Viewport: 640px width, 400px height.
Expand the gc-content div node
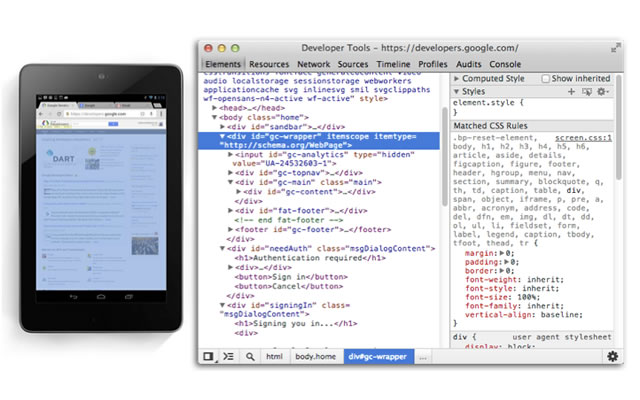click(239, 191)
